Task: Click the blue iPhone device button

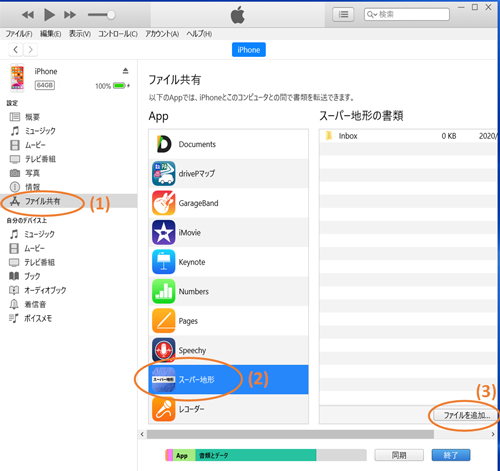Action: (x=249, y=50)
